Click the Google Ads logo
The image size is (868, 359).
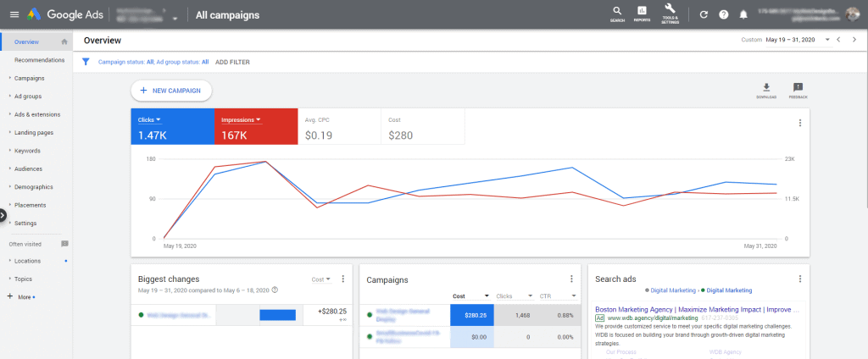(65, 15)
